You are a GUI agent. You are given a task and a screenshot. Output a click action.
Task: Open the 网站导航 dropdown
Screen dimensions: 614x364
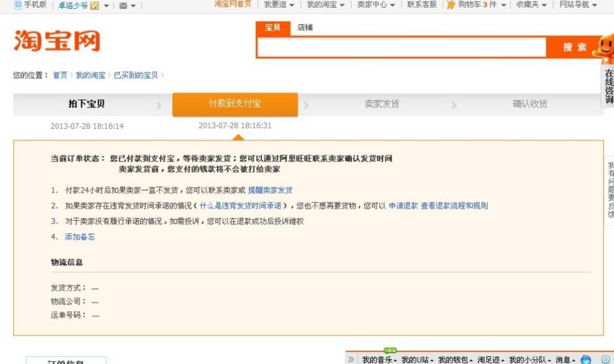pos(578,5)
